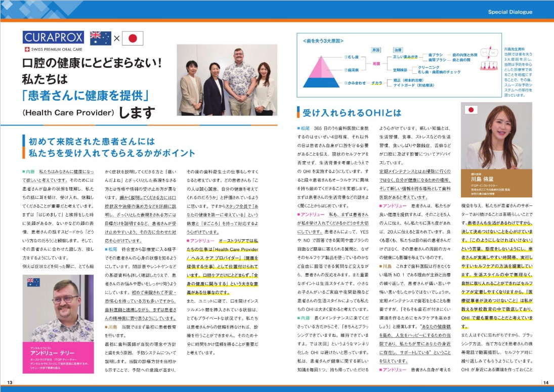554x392 pixels.
Task: Click page number 13 in the footer
Action: pyautogui.click(x=9, y=382)
